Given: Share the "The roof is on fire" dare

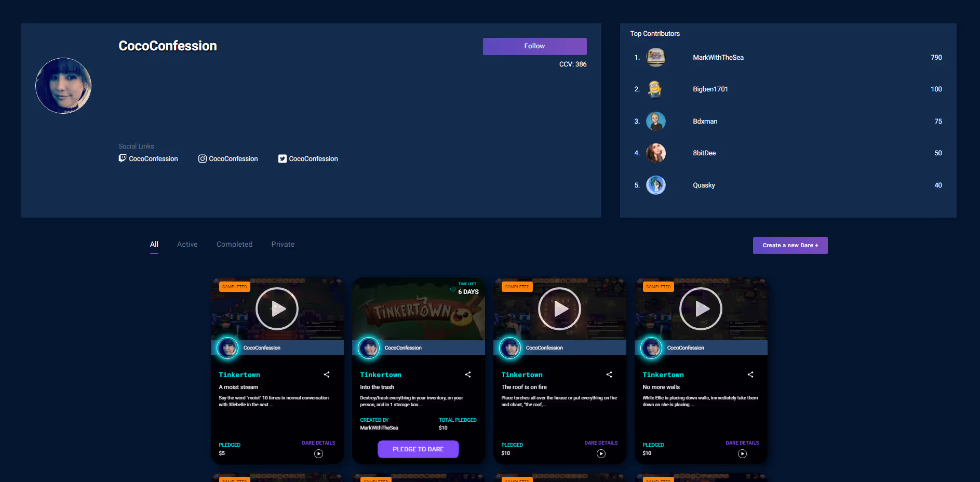Looking at the screenshot, I should pos(609,374).
